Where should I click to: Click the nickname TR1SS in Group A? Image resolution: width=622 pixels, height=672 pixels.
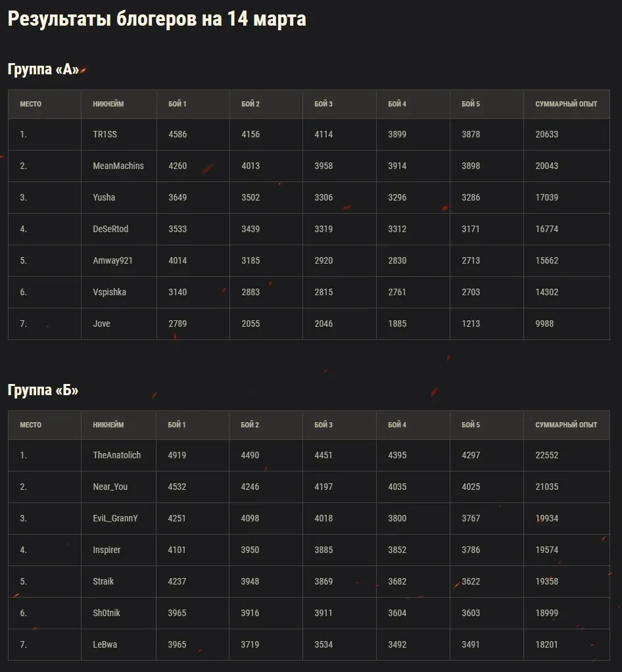[x=105, y=134]
